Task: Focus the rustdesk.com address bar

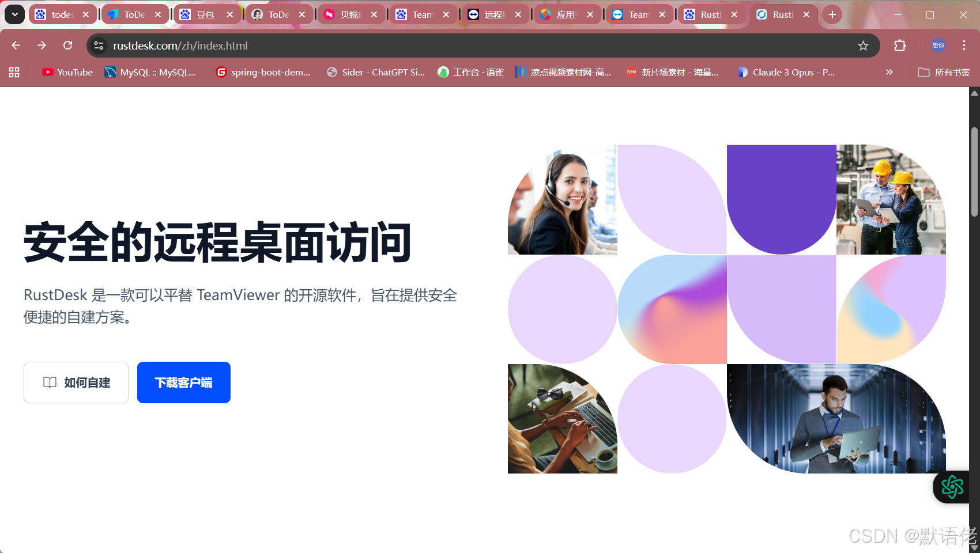Action: [483, 46]
